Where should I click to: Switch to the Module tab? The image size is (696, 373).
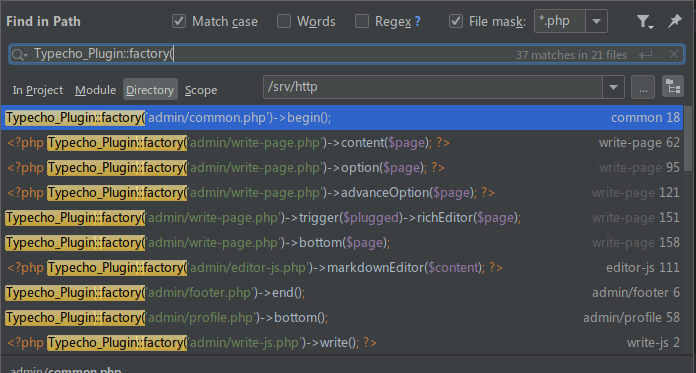coord(95,90)
